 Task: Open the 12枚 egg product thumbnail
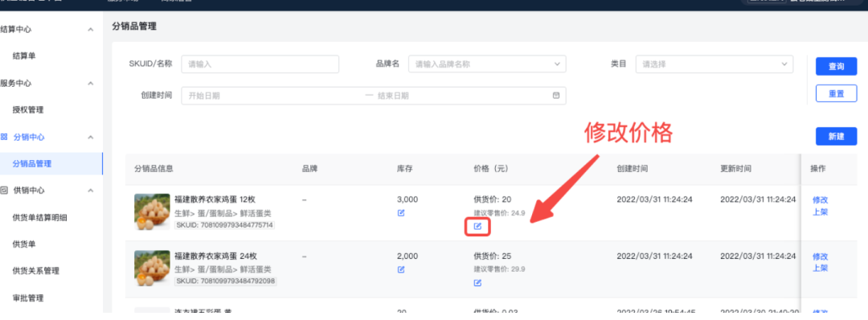tap(152, 211)
